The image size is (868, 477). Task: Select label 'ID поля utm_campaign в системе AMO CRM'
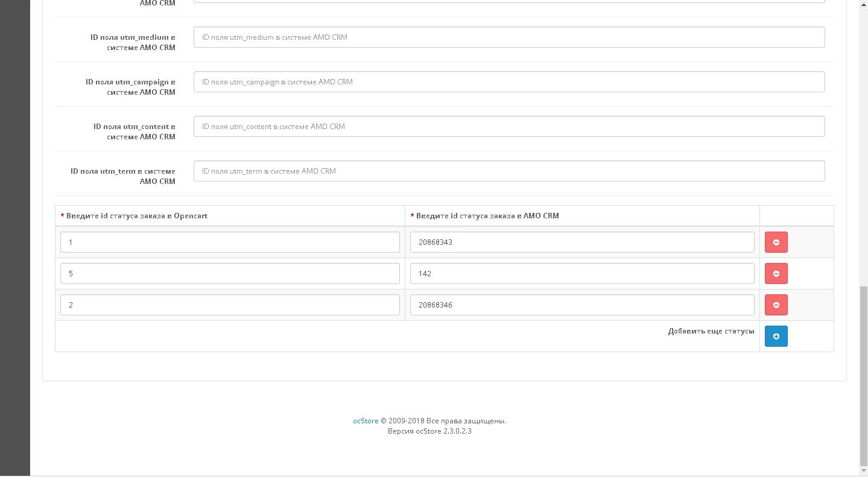[x=130, y=87]
